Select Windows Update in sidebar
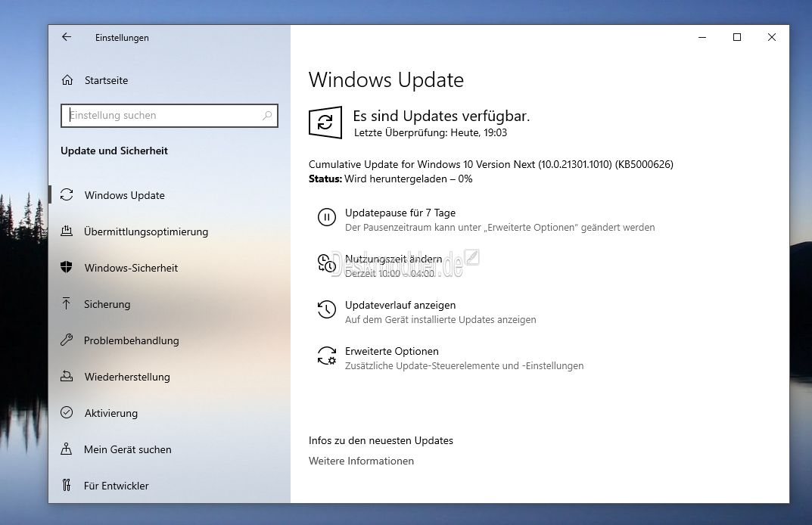Image resolution: width=812 pixels, height=525 pixels. coord(125,195)
